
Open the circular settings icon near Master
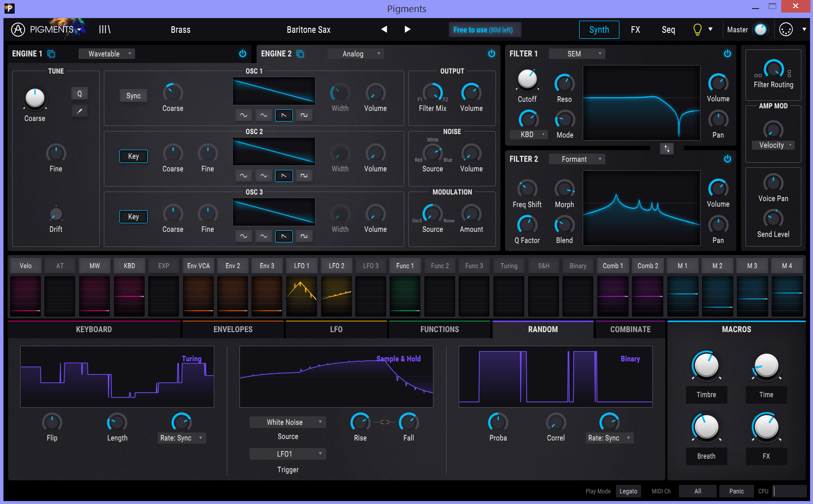pyautogui.click(x=786, y=30)
